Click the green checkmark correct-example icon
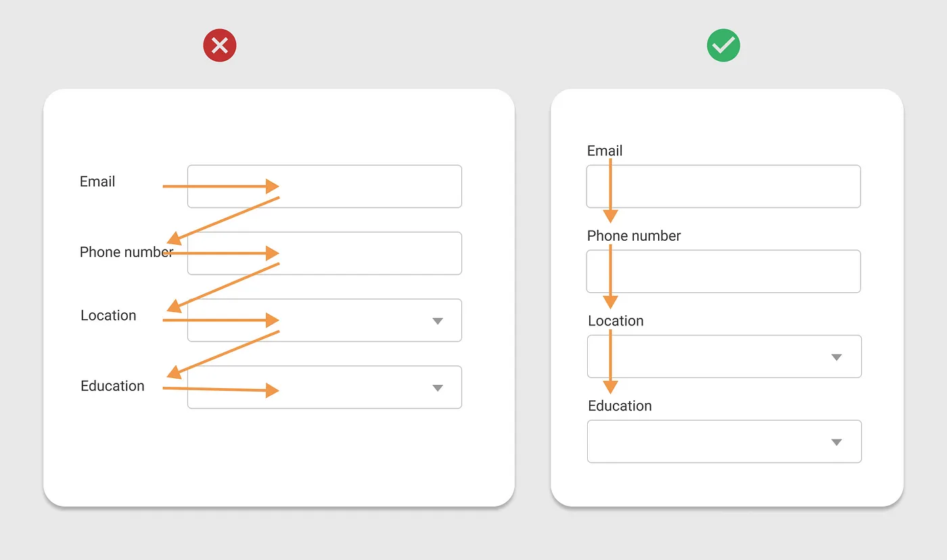This screenshot has height=560, width=947. click(723, 45)
